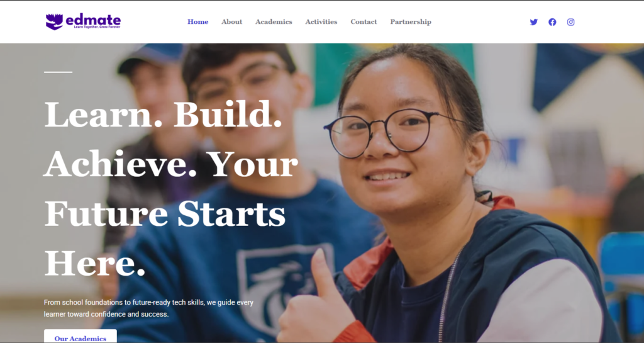This screenshot has height=343, width=644.
Task: Click the edmate wordmark text in header
Action: pos(93,20)
